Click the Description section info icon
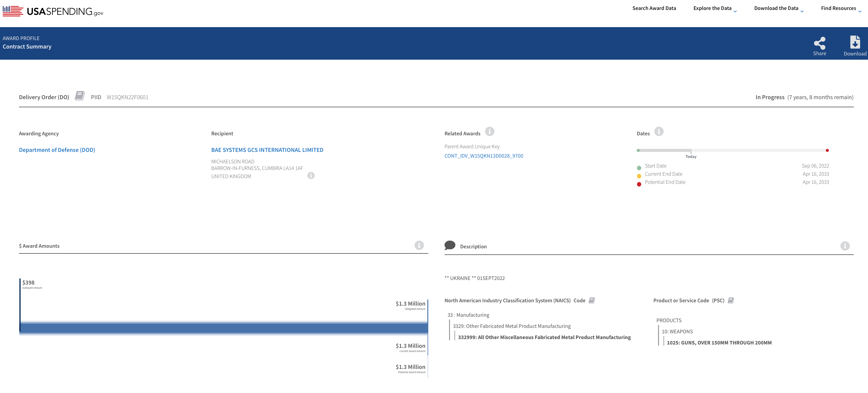 (x=845, y=246)
